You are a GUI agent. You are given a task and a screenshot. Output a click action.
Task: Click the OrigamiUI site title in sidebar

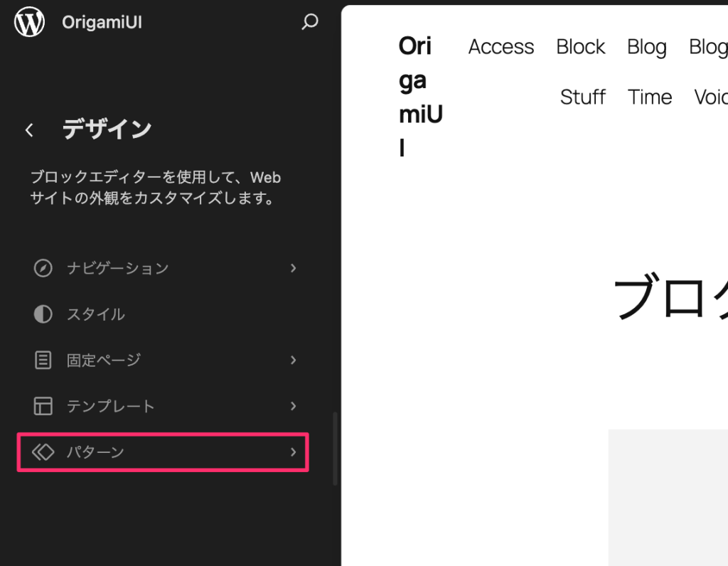pos(102,22)
